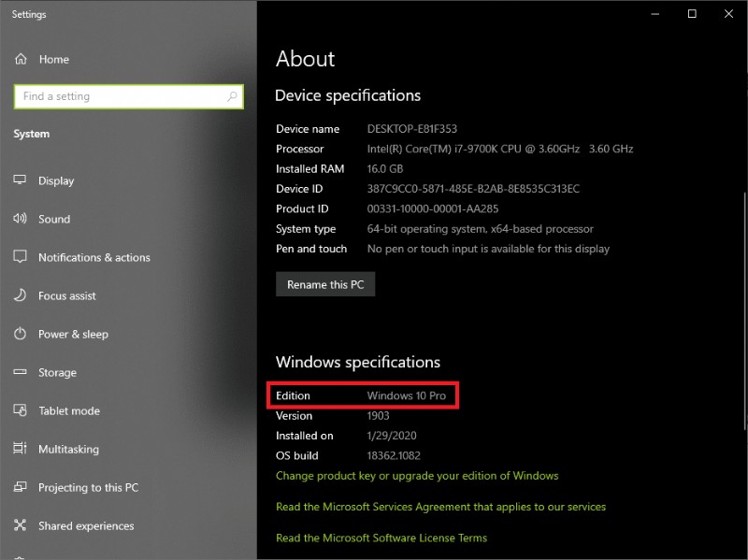Click the OS build value 18362.1082
This screenshot has width=748, height=560.
tap(394, 455)
